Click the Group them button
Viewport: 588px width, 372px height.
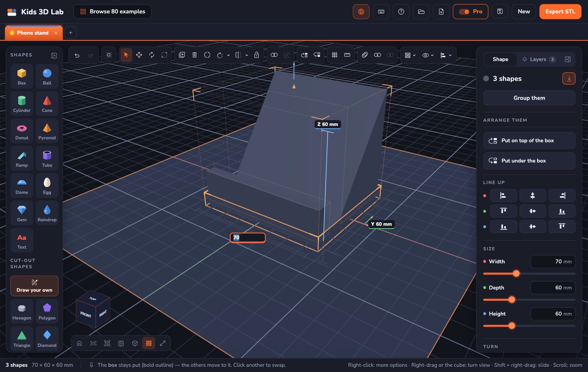tap(529, 98)
